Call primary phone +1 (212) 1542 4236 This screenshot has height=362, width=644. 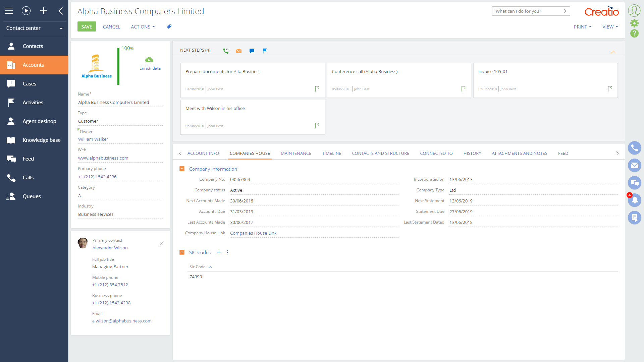[97, 177]
